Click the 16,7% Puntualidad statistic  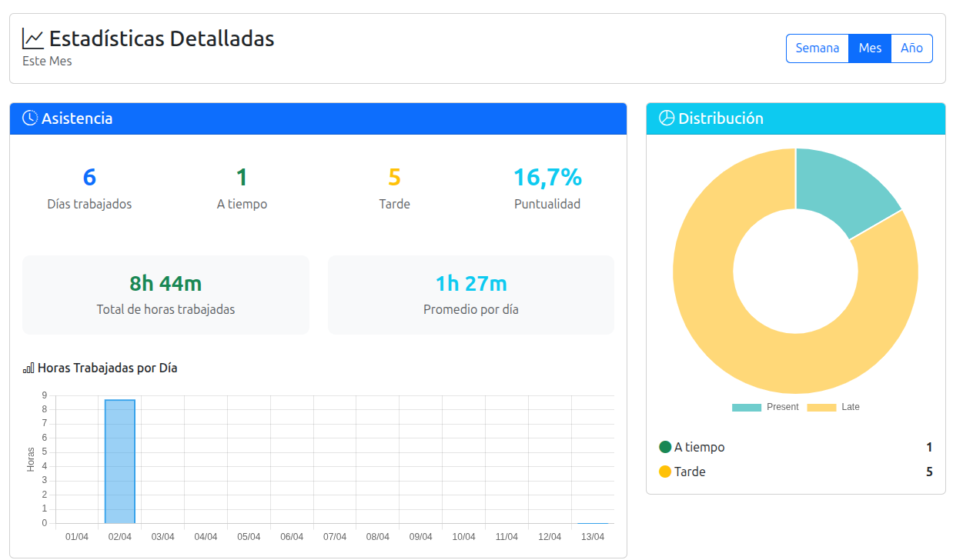click(x=547, y=178)
